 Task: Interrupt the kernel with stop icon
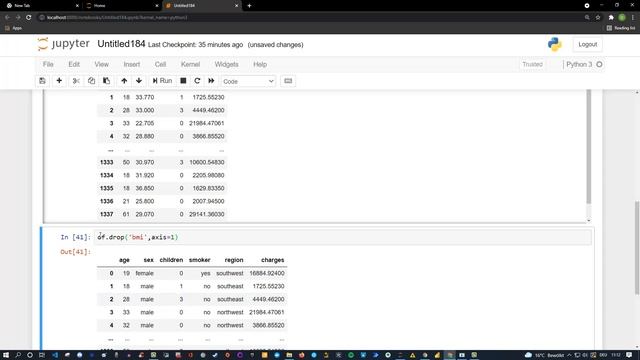click(183, 81)
